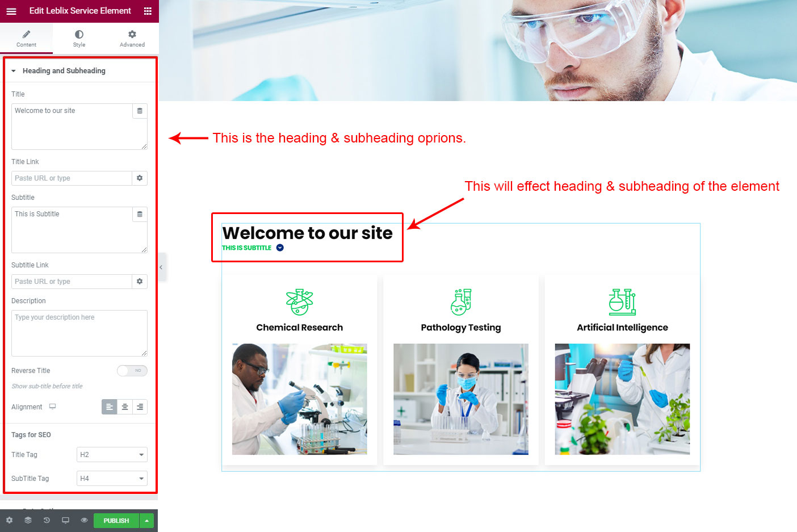The width and height of the screenshot is (797, 532).
Task: Switch to the Style tab
Action: [x=79, y=39]
